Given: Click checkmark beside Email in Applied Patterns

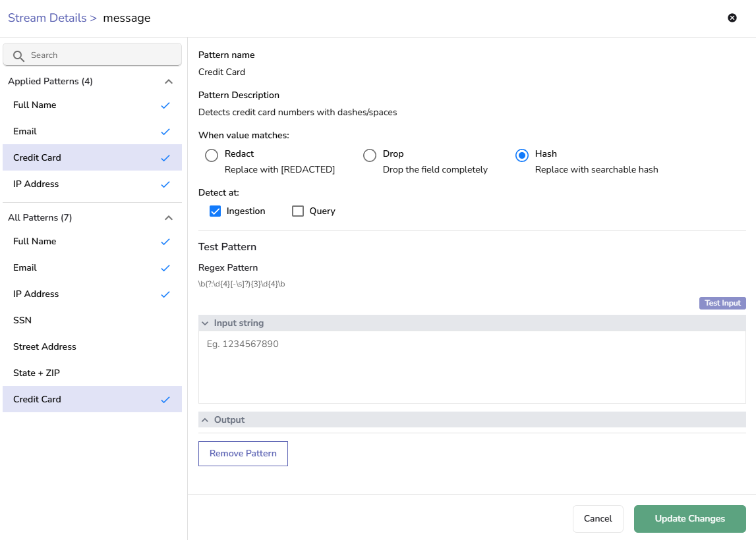Looking at the screenshot, I should click(165, 132).
